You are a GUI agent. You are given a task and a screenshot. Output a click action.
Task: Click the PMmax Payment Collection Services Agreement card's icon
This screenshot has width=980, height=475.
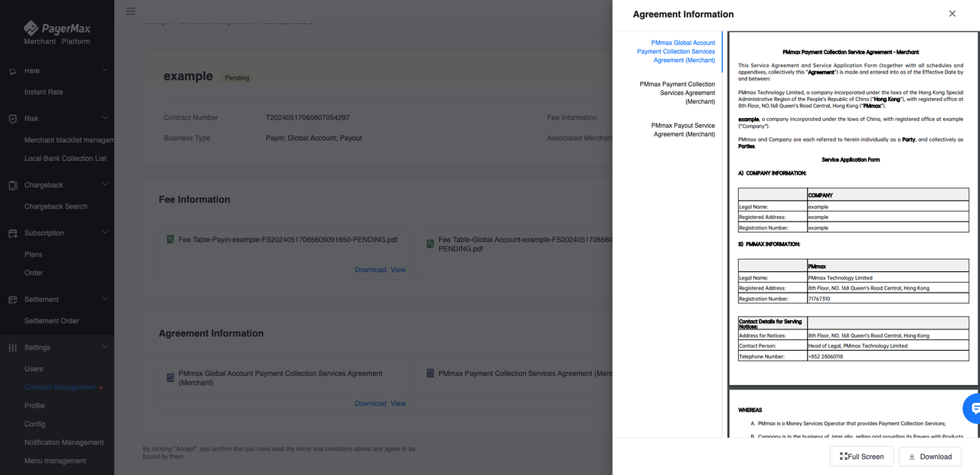point(430,373)
